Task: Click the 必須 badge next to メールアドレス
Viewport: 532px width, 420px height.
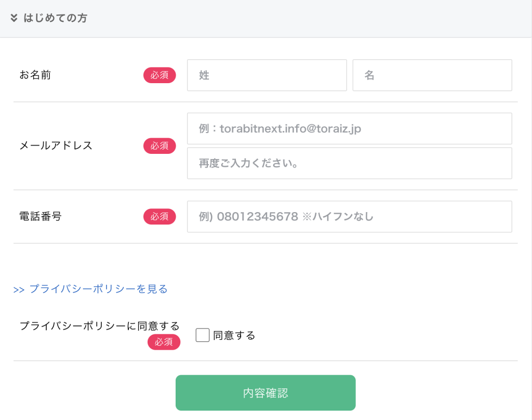Action: coord(159,146)
